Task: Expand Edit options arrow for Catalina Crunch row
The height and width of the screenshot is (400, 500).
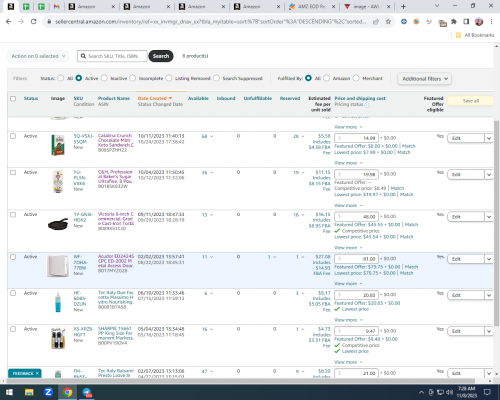Action: point(489,138)
